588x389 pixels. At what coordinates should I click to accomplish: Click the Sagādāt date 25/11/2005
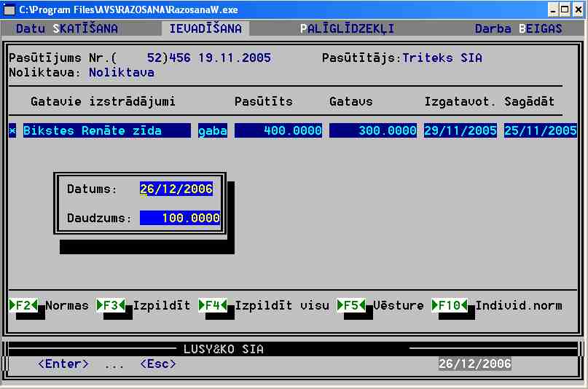(x=541, y=130)
